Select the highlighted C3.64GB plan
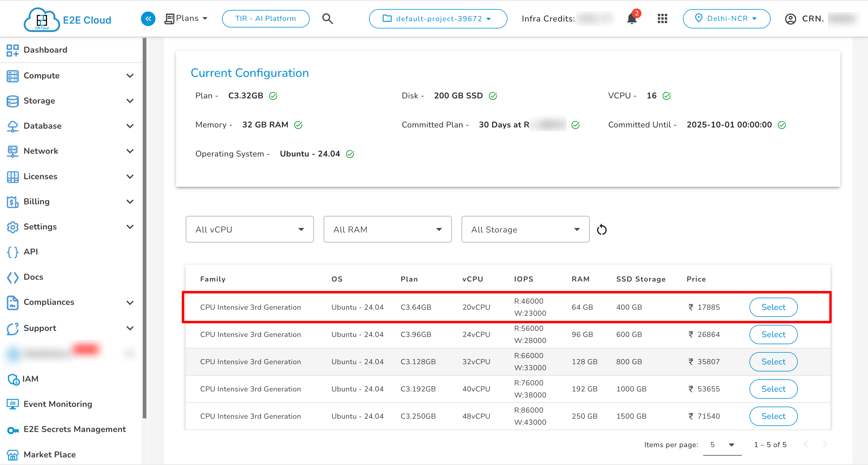This screenshot has height=465, width=868. (773, 307)
